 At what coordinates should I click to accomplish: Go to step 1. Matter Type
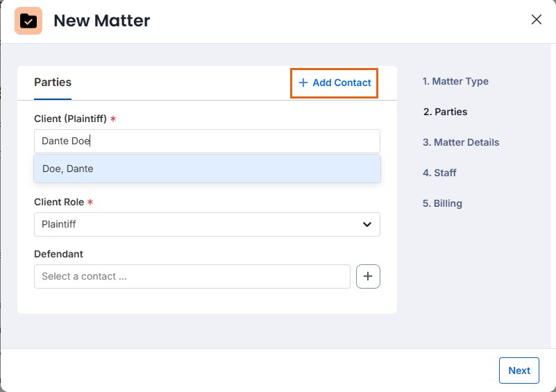tap(455, 81)
